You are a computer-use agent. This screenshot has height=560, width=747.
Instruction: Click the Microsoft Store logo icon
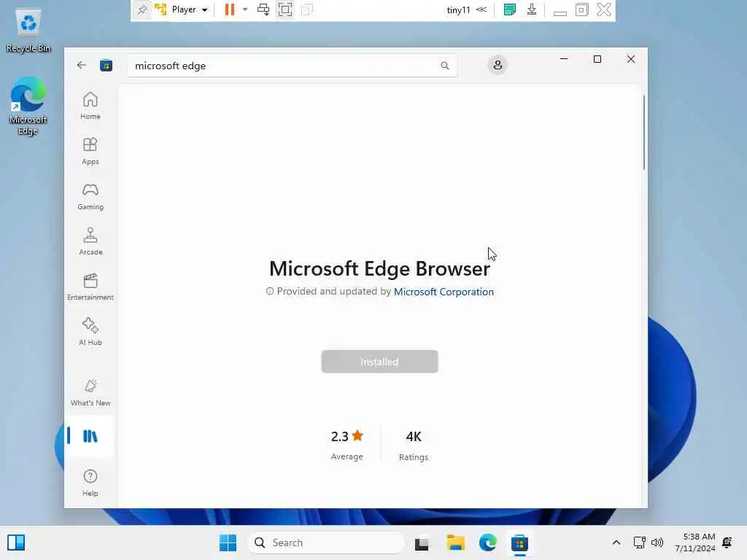[106, 65]
